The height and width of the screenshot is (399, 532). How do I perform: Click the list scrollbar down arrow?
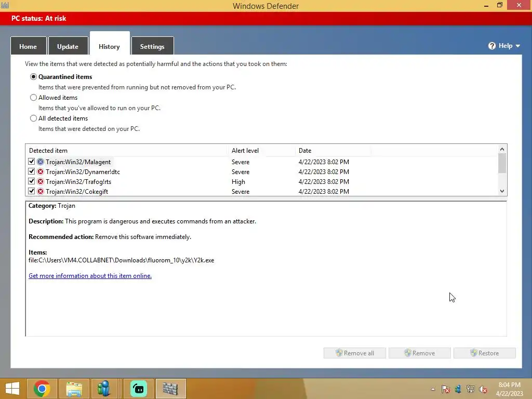[502, 191]
